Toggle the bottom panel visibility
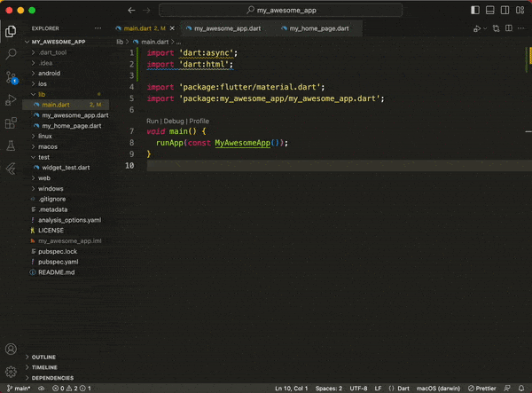This screenshot has height=393, width=532. pyautogui.click(x=489, y=10)
